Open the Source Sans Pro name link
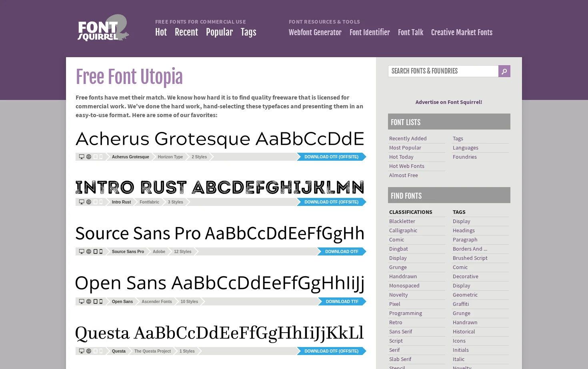Image resolution: width=588 pixels, height=369 pixels. click(x=128, y=251)
